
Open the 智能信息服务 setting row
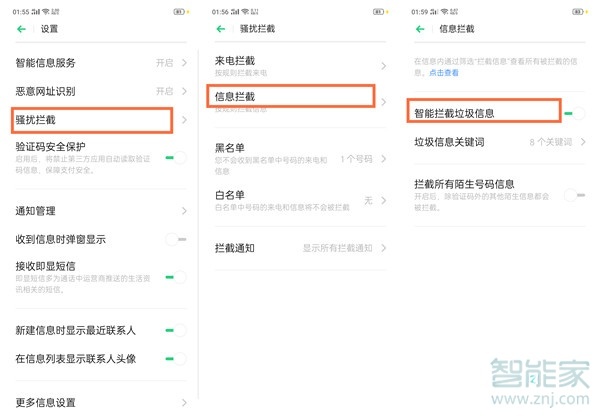coord(100,63)
